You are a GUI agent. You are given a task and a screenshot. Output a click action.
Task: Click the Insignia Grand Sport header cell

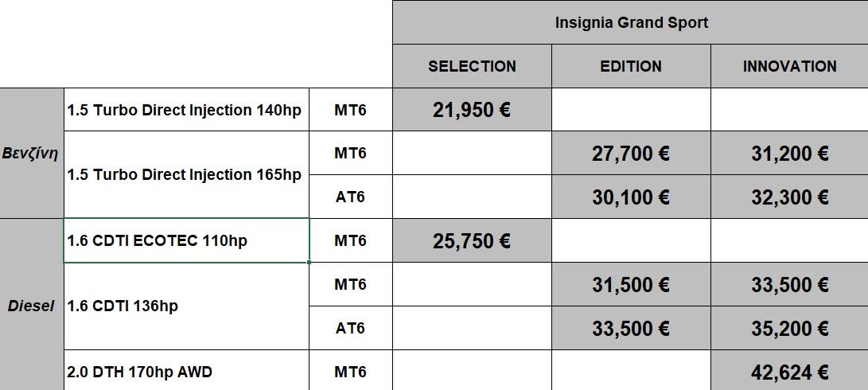[630, 22]
